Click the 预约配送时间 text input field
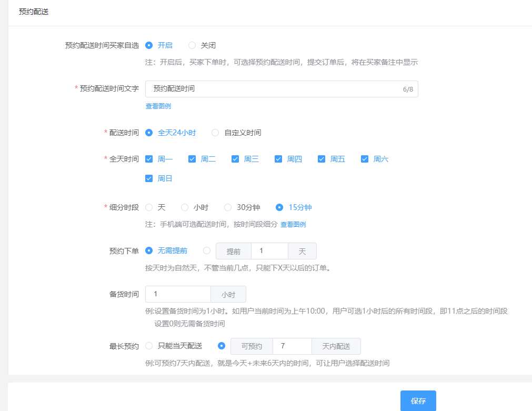Screen dimensions: 532x411 click(x=282, y=89)
